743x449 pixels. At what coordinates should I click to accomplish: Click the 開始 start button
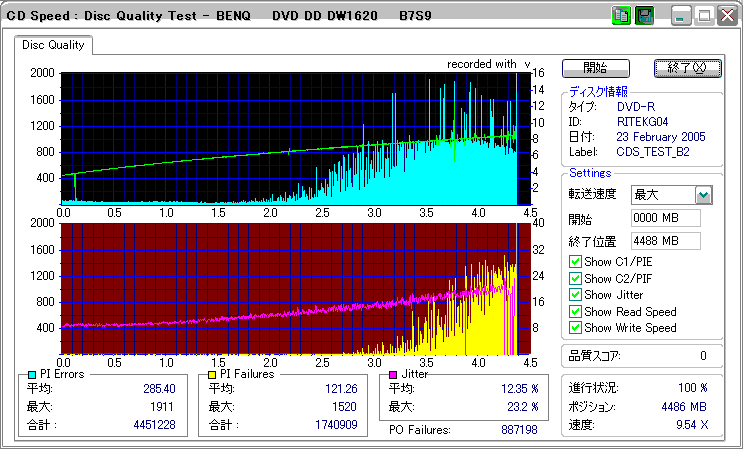596,68
